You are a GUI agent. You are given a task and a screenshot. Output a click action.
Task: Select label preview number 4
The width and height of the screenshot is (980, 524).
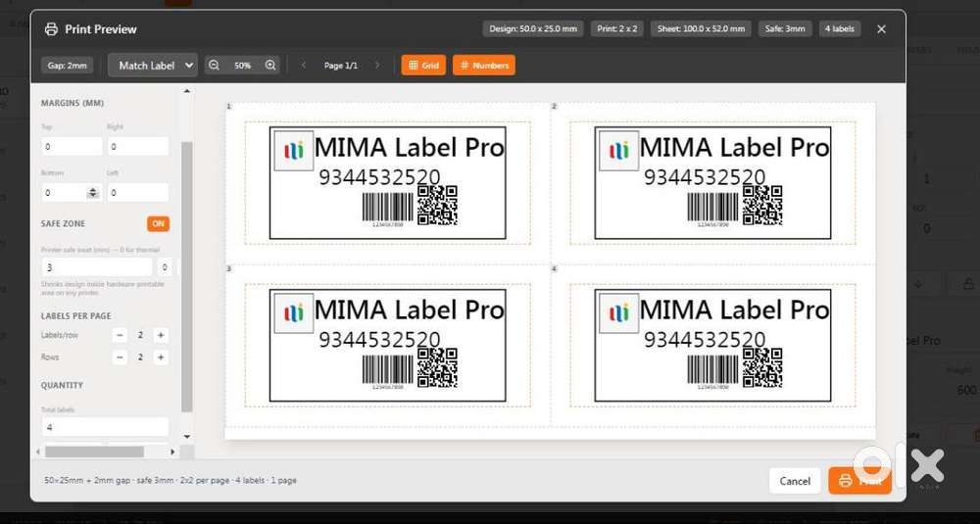tap(712, 345)
